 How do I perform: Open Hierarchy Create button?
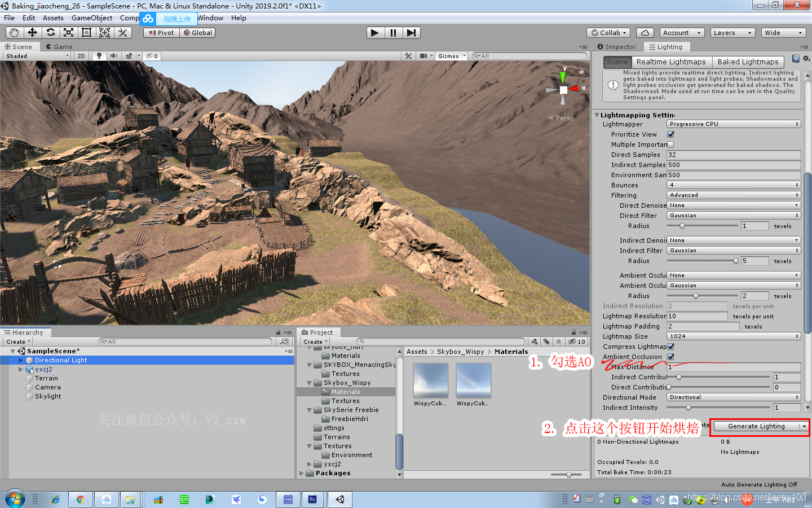pyautogui.click(x=17, y=341)
